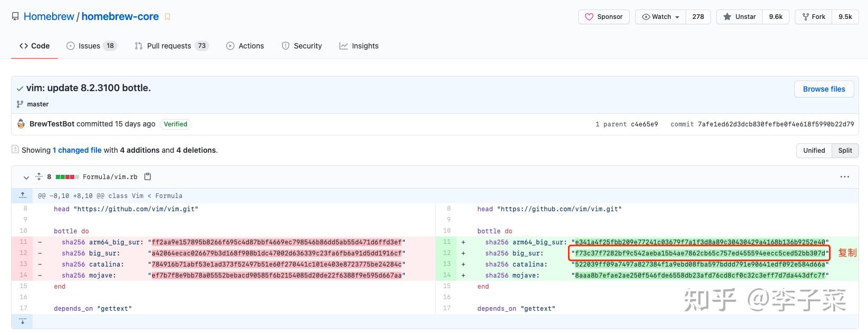Screen dimensions: 868x335
Task: Click the added arm64_big_sur hash e341a4f25…
Action: pyautogui.click(x=700, y=242)
